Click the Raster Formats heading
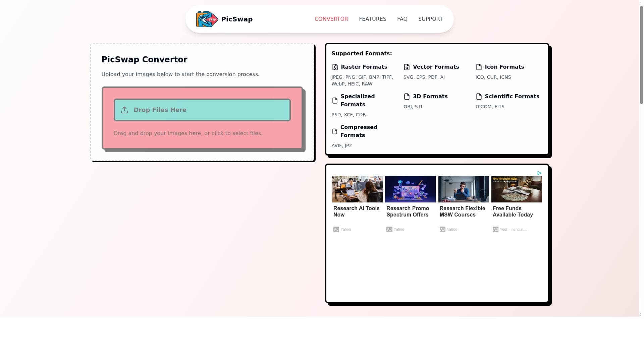644x362 pixels. coord(364,67)
